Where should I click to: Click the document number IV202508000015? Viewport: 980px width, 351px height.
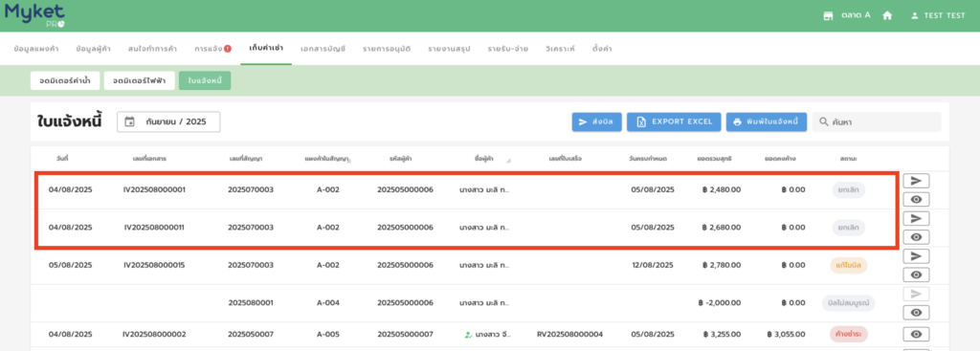click(154, 265)
